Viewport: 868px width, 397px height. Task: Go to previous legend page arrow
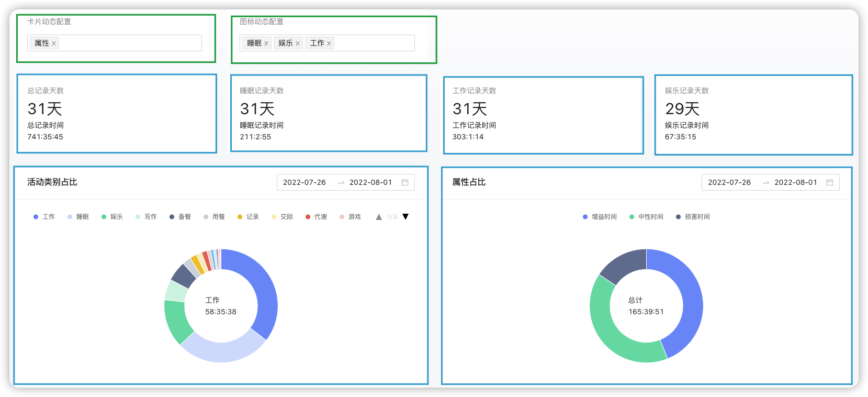click(x=379, y=217)
